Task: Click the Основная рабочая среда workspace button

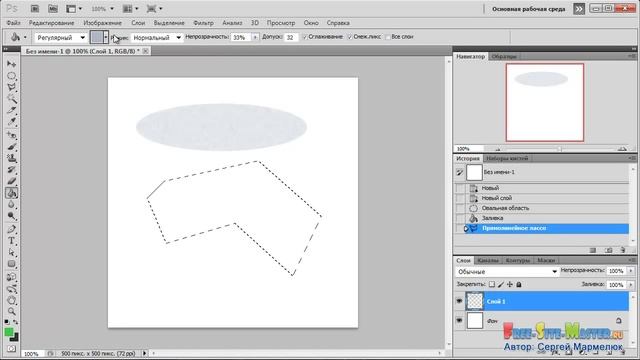Action: (x=529, y=9)
